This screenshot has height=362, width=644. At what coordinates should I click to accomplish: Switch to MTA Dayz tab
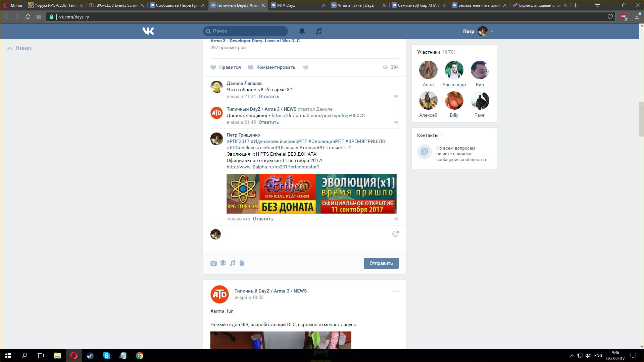tap(298, 5)
